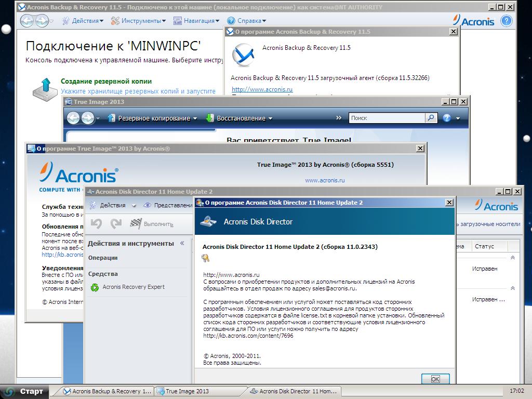Screen dimensions: 532x399
Task: Launch Acronis Recovery Expert
Action: (133, 287)
